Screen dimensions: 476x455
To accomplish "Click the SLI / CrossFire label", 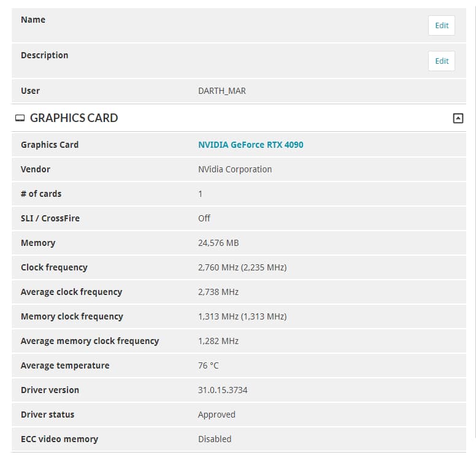I will (x=50, y=218).
